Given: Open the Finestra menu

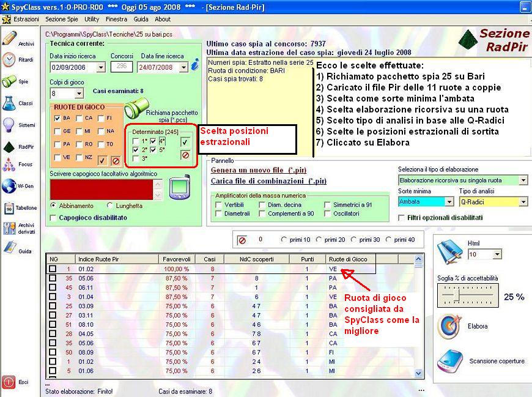Looking at the screenshot, I should (x=116, y=20).
